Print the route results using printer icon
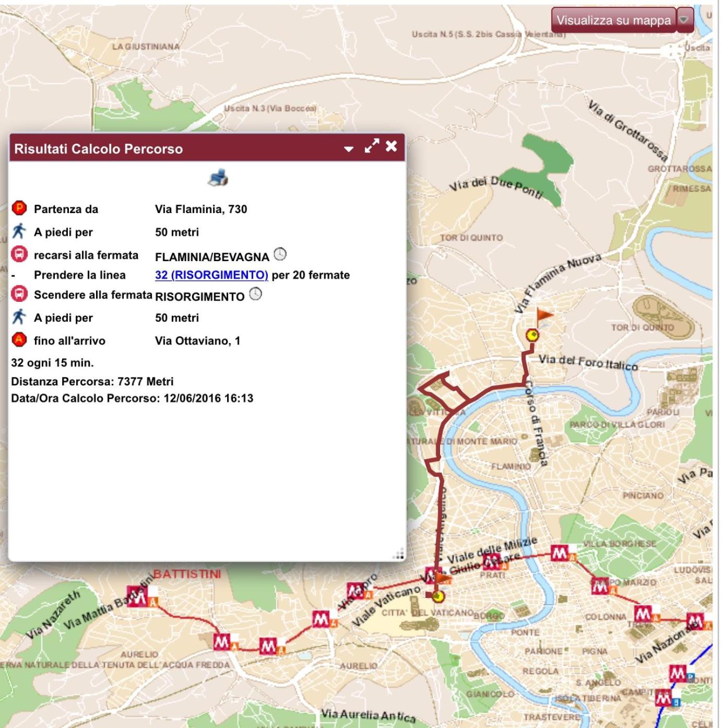This screenshot has height=728, width=722. [x=218, y=178]
